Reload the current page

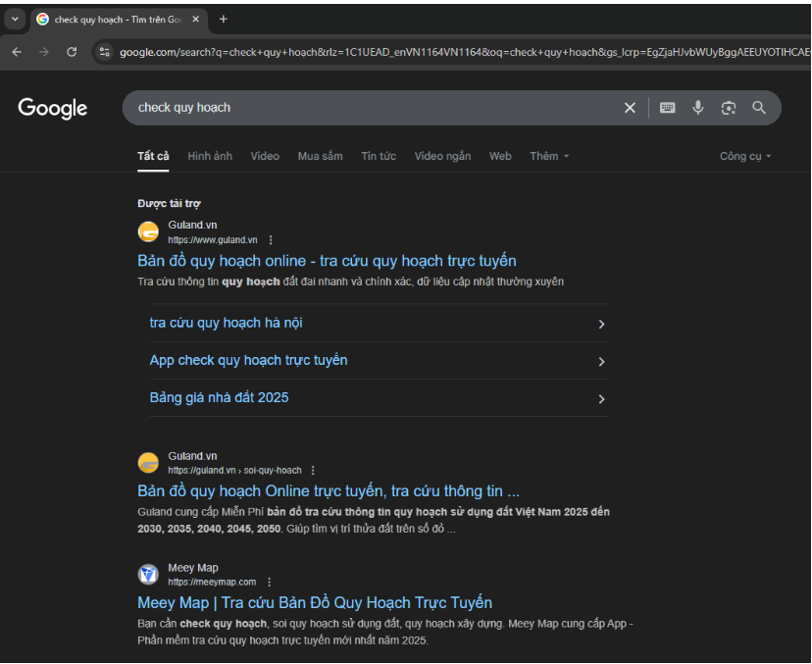tap(72, 52)
